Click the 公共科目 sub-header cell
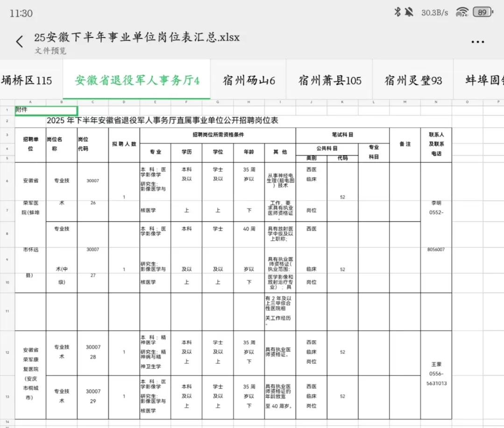The width and height of the screenshot is (504, 428). pos(327,149)
